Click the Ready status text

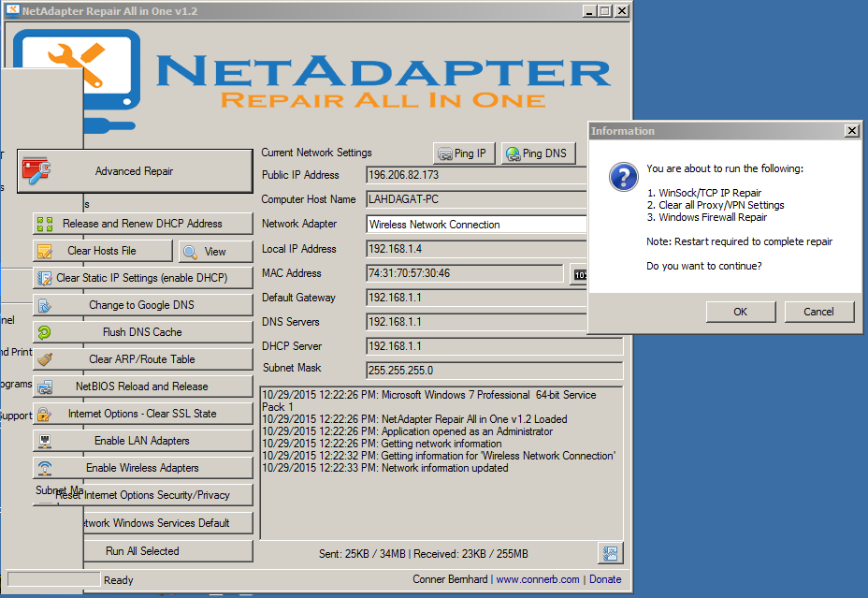[119, 580]
